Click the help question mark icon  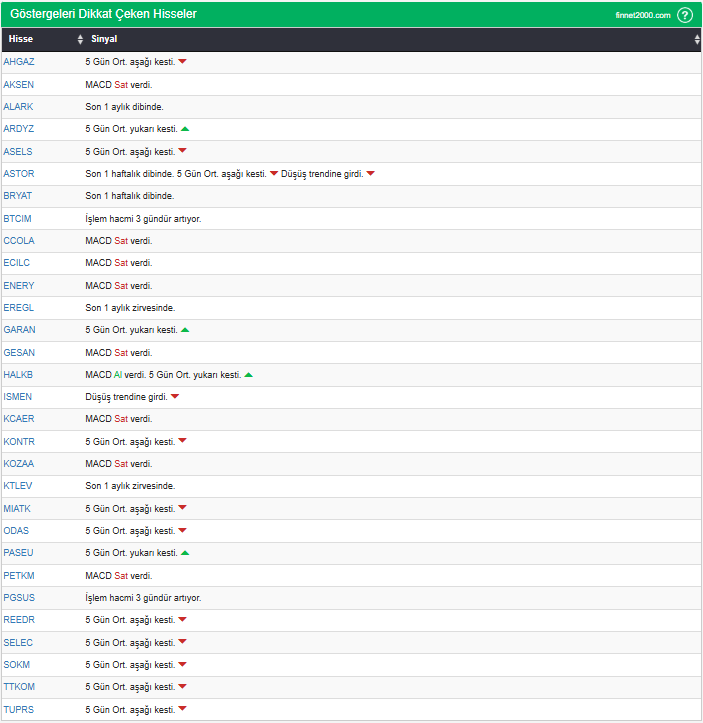coord(684,15)
